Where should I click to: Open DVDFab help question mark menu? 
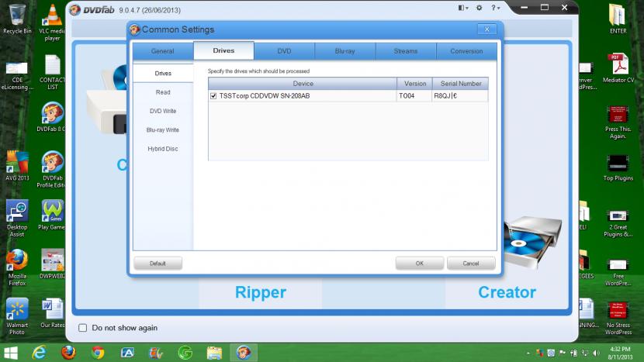[x=495, y=8]
